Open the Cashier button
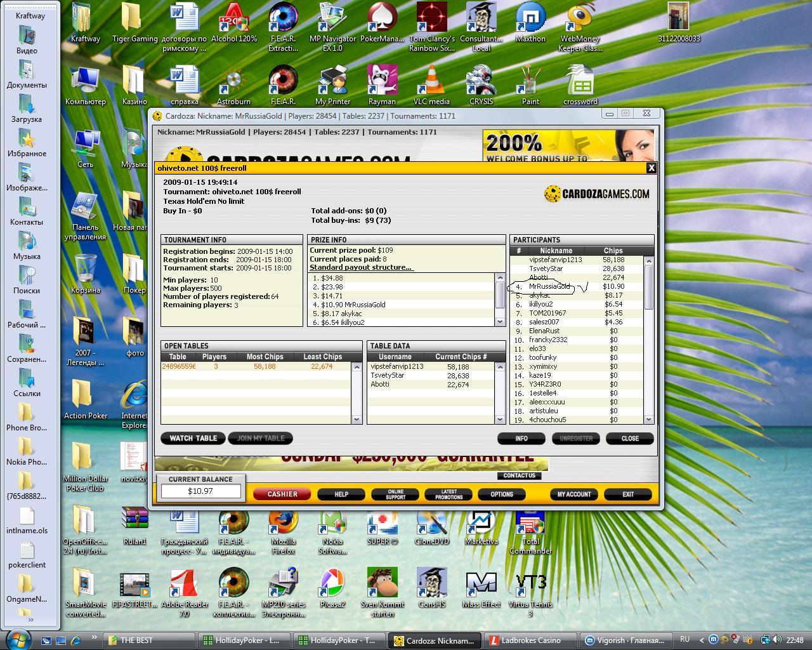 [x=282, y=494]
